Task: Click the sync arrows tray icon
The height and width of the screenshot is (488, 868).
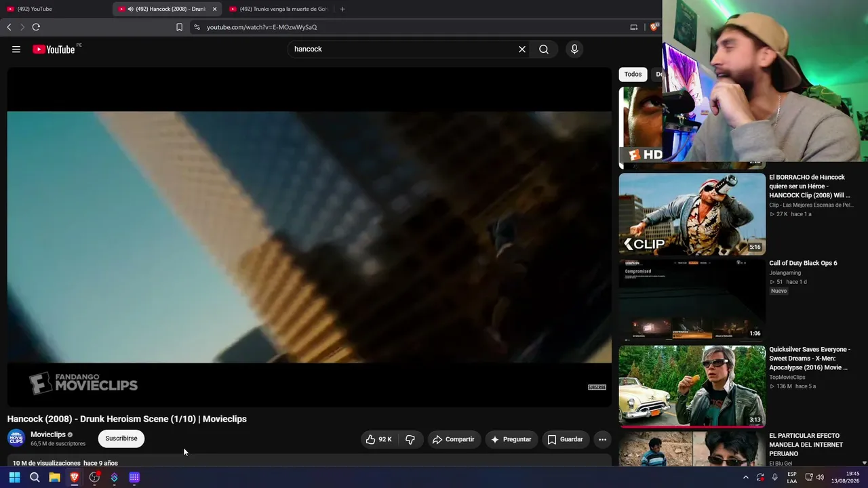Action: (760, 477)
